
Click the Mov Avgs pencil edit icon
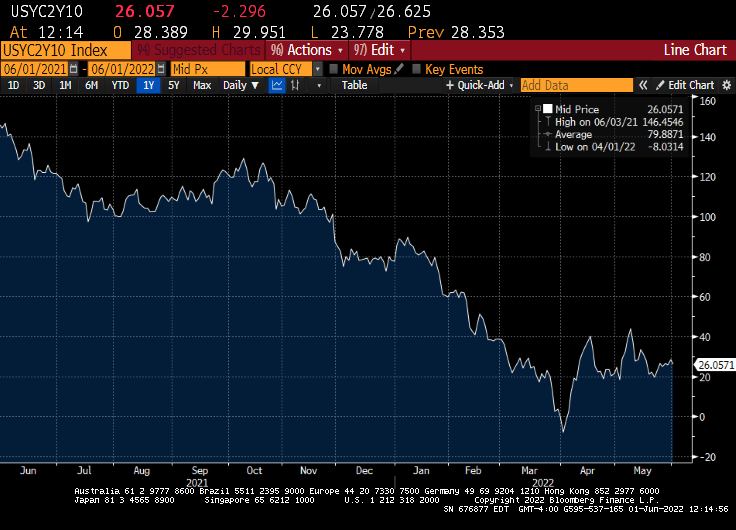[x=400, y=69]
